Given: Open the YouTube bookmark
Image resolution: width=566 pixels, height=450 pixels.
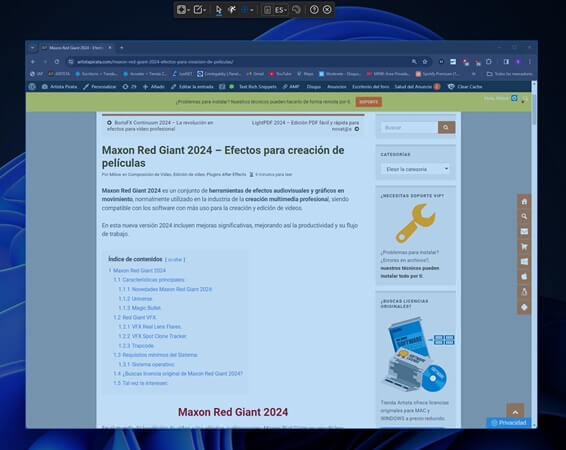Looking at the screenshot, I should tap(280, 74).
